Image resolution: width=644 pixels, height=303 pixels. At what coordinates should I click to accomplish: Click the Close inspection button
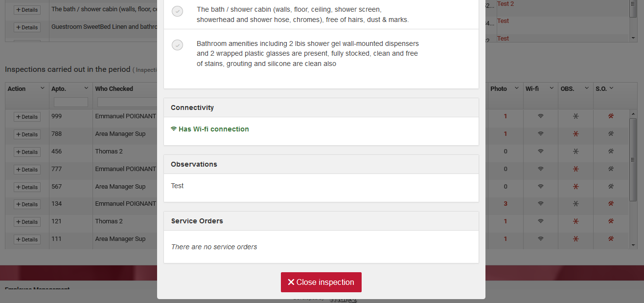(321, 282)
